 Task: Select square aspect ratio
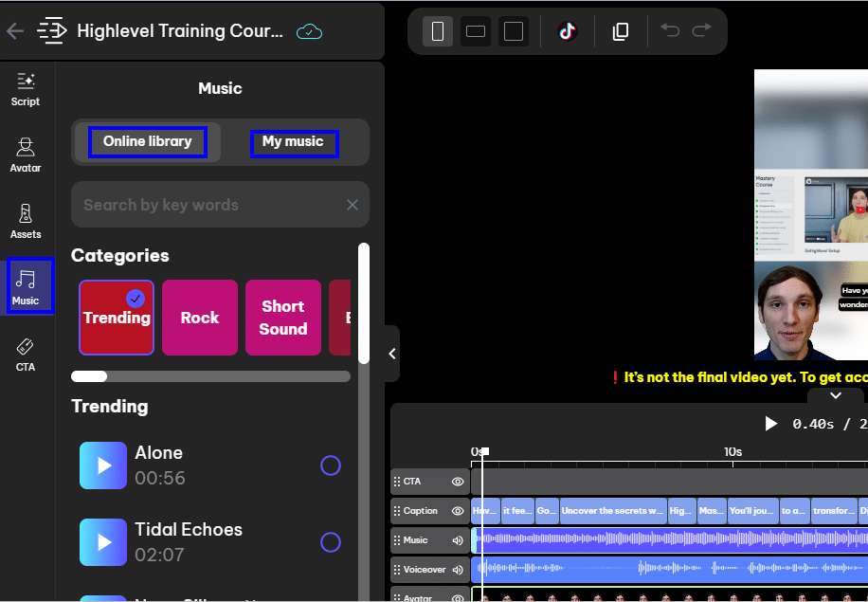514,31
